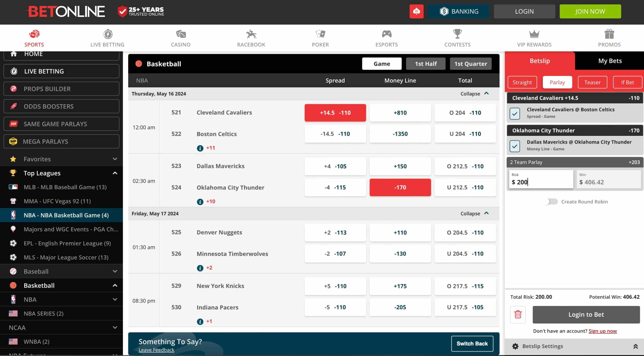
Task: Open the My Bets tab
Action: [610, 61]
